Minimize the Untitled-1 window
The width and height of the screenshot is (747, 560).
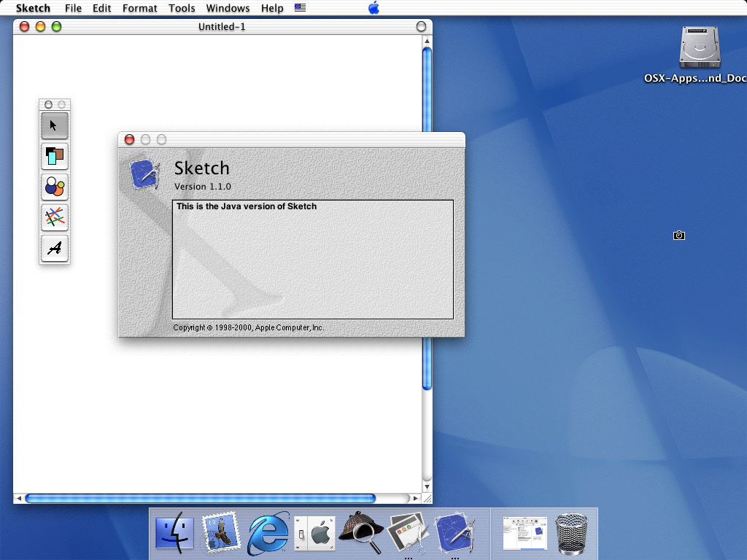tap(41, 27)
